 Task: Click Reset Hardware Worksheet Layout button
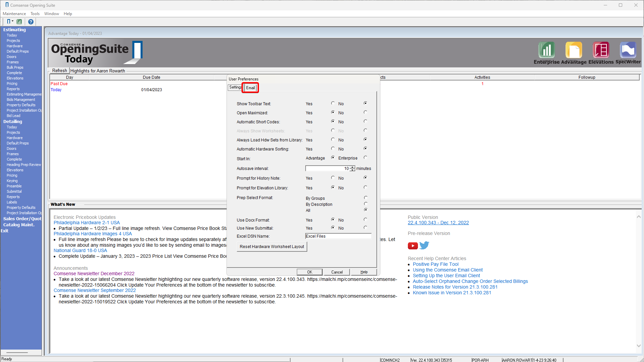[x=272, y=247]
